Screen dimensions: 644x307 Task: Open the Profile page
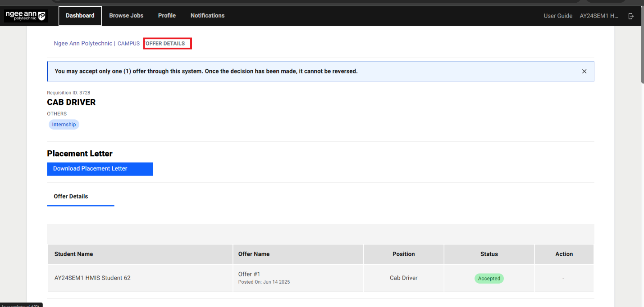167,16
